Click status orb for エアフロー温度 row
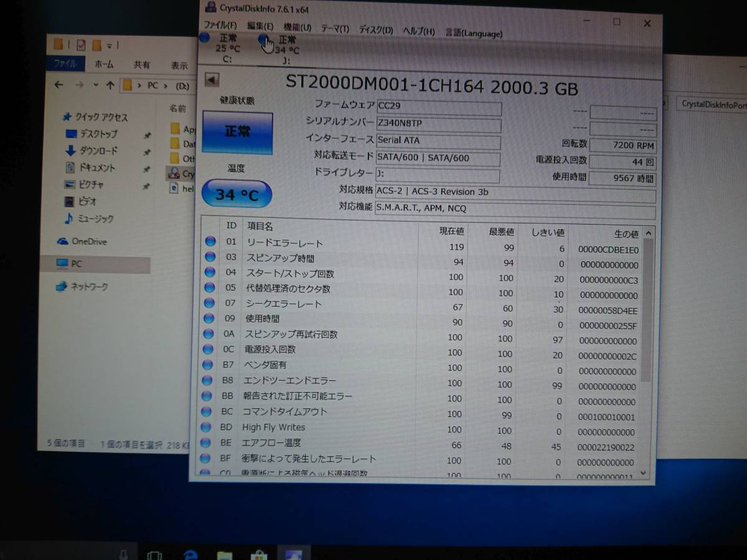747x560 pixels. pyautogui.click(x=206, y=442)
